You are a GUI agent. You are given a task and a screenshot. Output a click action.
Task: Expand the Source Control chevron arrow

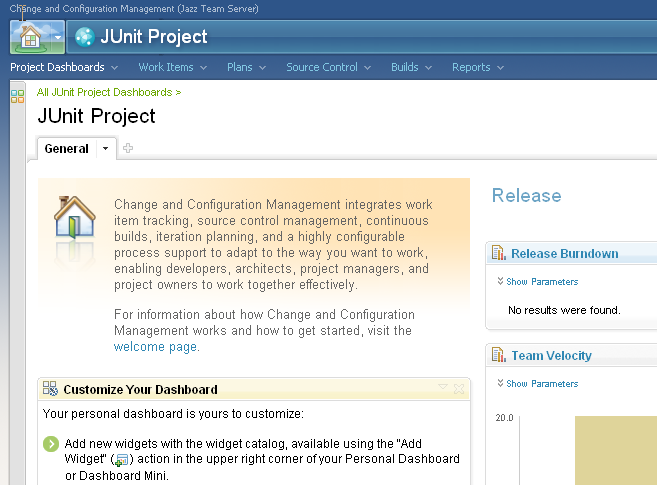pos(367,68)
